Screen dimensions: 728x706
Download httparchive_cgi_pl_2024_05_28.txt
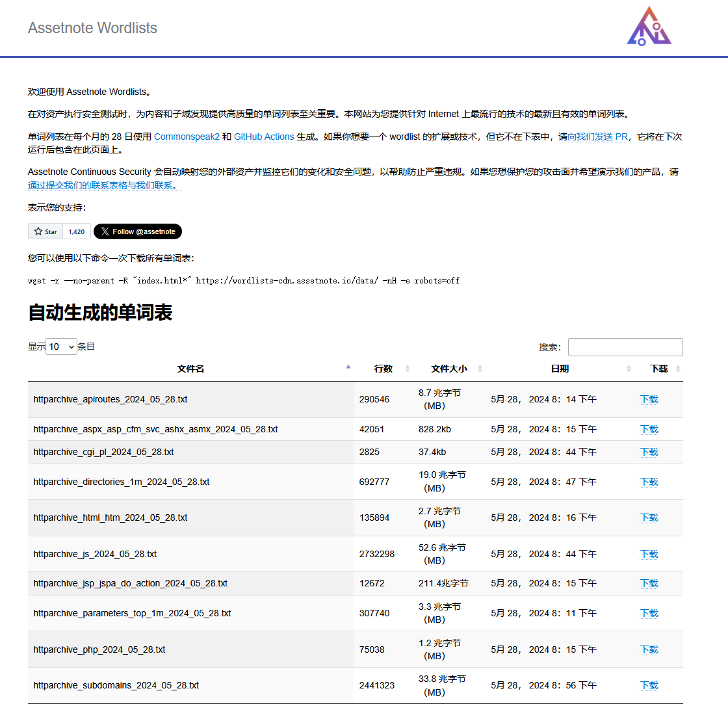click(x=649, y=452)
